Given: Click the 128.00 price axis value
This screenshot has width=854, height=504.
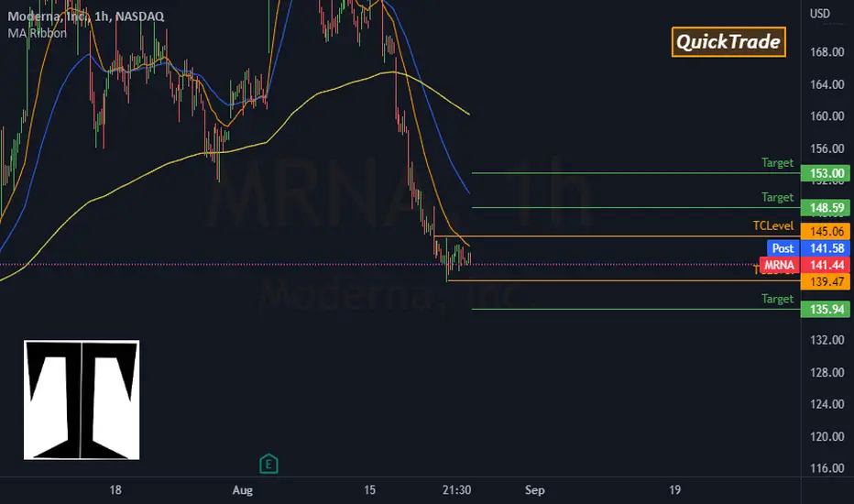Looking at the screenshot, I should (x=827, y=372).
